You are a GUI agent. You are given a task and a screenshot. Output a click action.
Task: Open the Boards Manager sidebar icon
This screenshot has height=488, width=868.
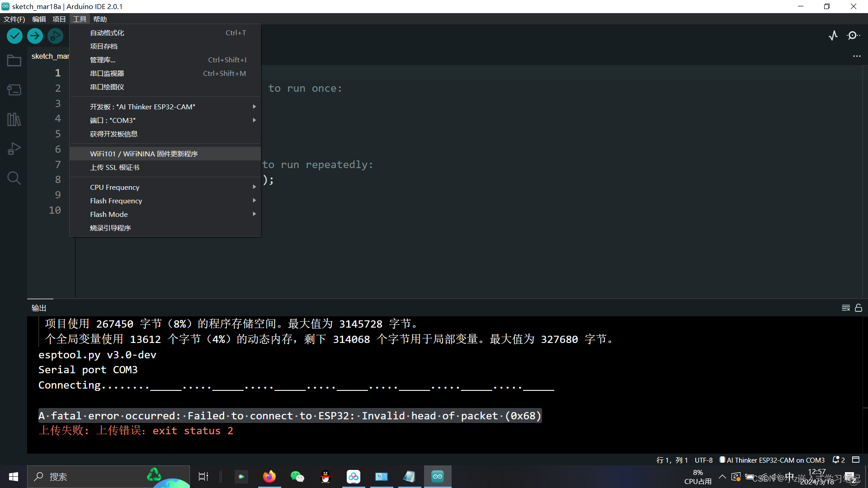point(14,90)
